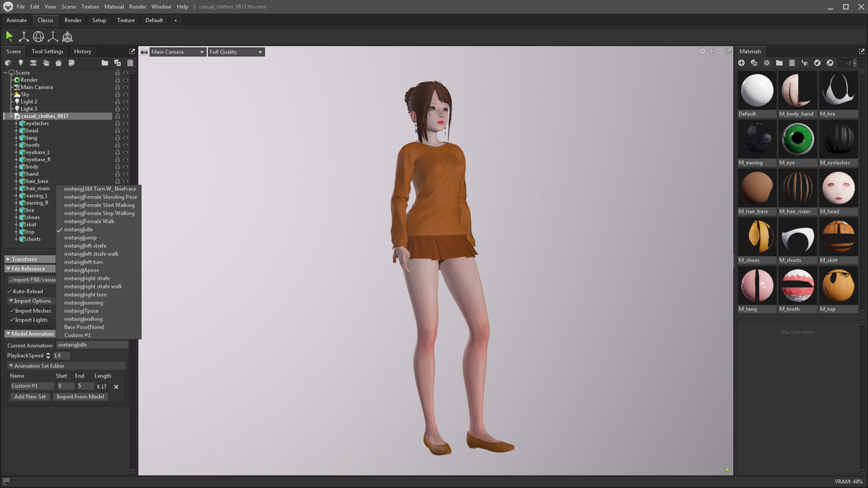Activate the Select arrow tool
The height and width of the screenshot is (488, 868).
9,36
